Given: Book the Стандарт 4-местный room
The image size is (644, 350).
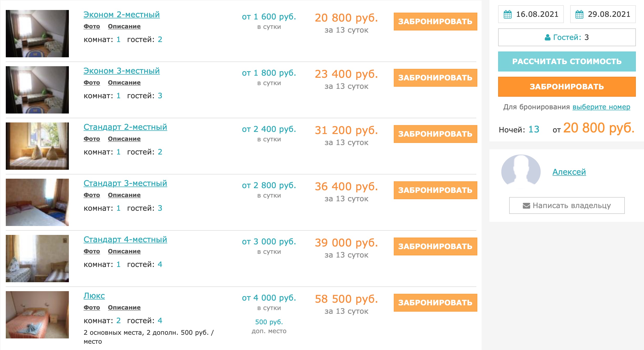Looking at the screenshot, I should [435, 246].
